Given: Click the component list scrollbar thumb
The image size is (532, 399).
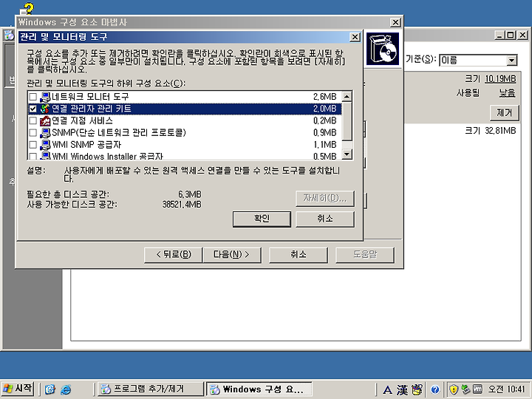Looking at the screenshot, I should tap(347, 121).
